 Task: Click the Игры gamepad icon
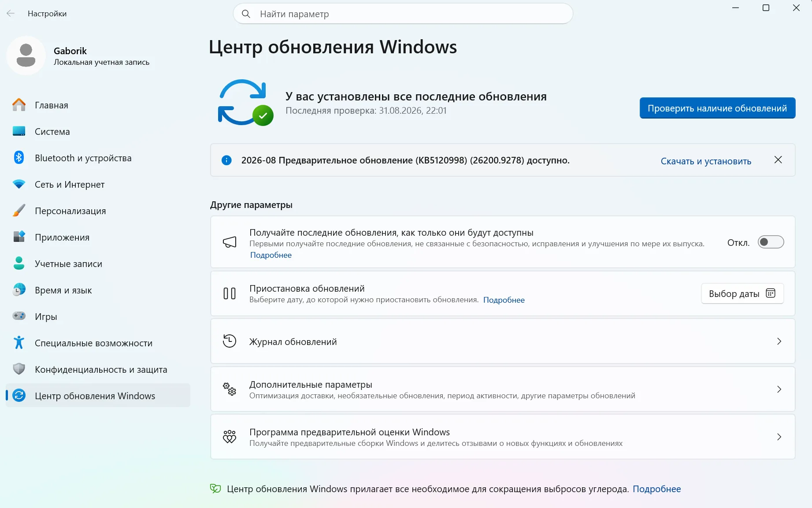click(x=19, y=316)
